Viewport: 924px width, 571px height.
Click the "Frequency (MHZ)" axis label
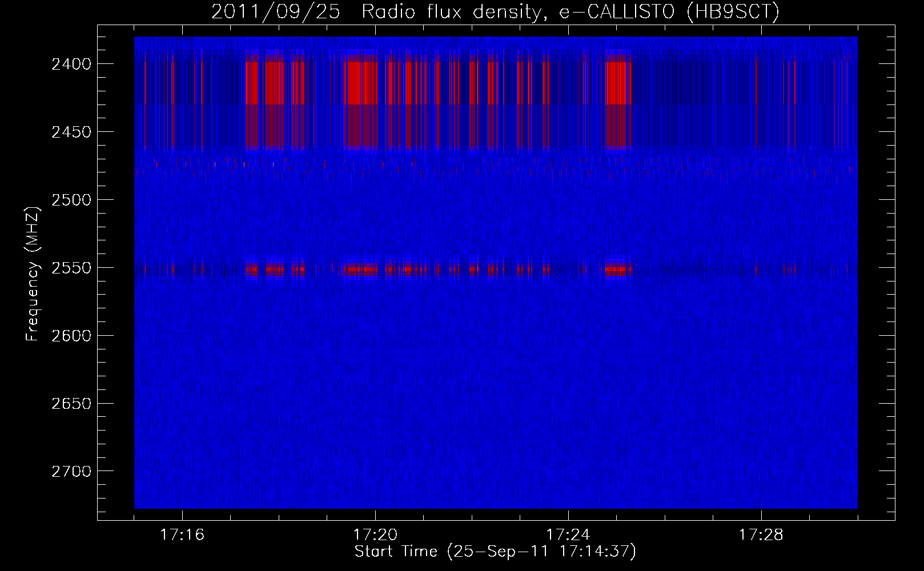click(x=33, y=274)
